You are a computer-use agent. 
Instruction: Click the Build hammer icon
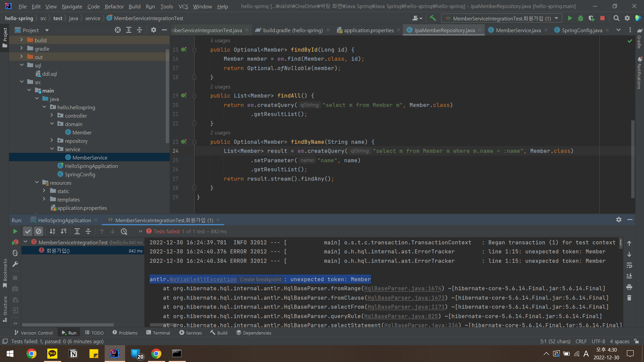coord(433,18)
